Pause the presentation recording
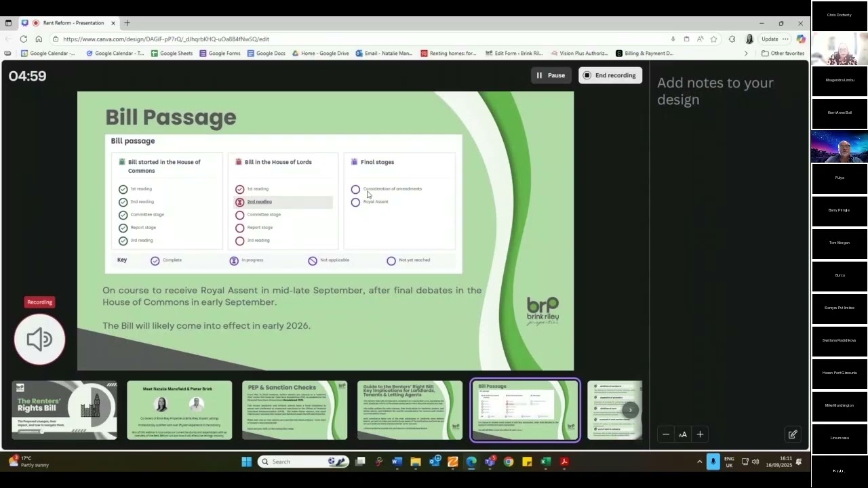The height and width of the screenshot is (488, 868). 551,75
